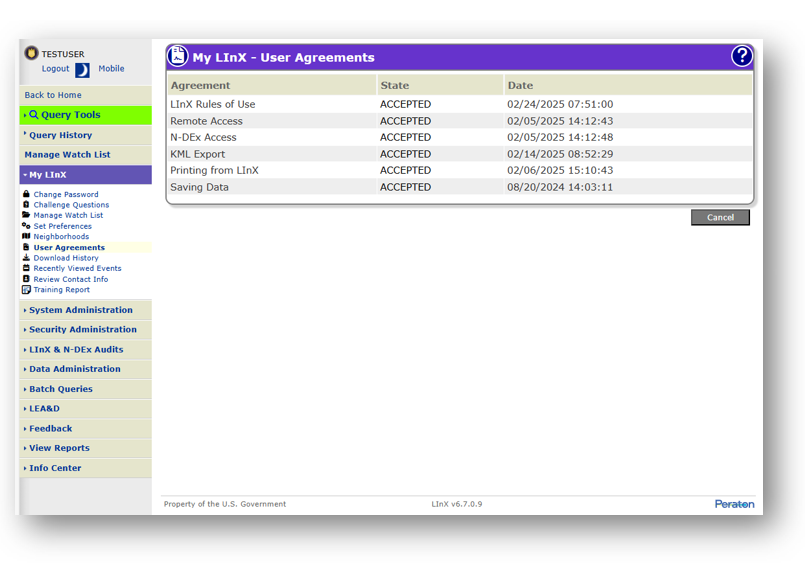The width and height of the screenshot is (805, 563).
Task: Expand the Security Administration section
Action: tap(82, 330)
